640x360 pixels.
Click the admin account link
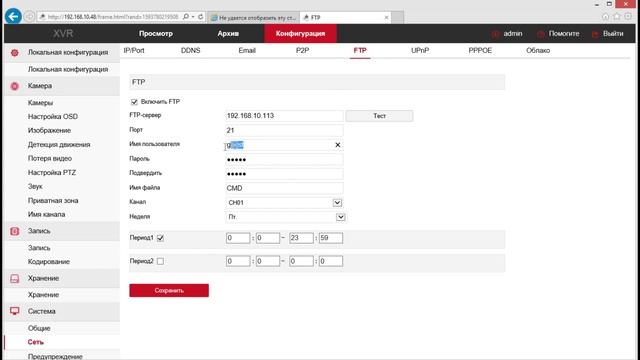point(513,33)
